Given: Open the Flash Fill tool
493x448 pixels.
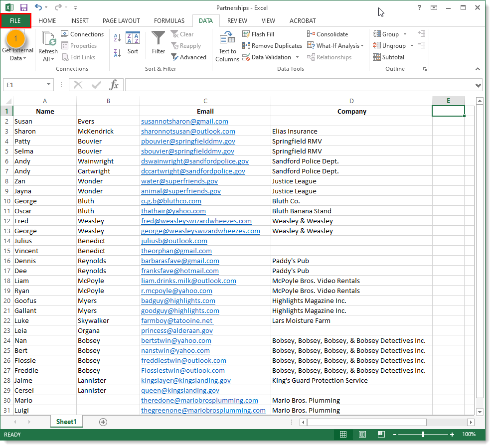Looking at the screenshot, I should click(258, 34).
